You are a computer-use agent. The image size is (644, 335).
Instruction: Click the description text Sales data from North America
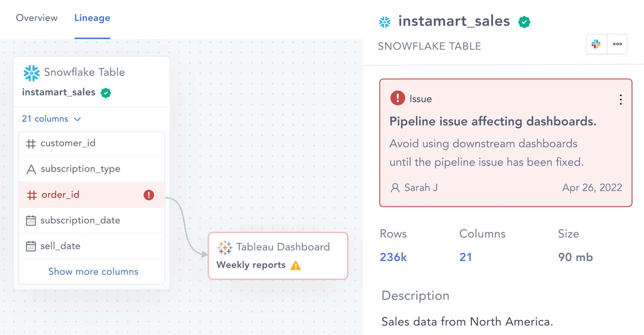tap(467, 322)
